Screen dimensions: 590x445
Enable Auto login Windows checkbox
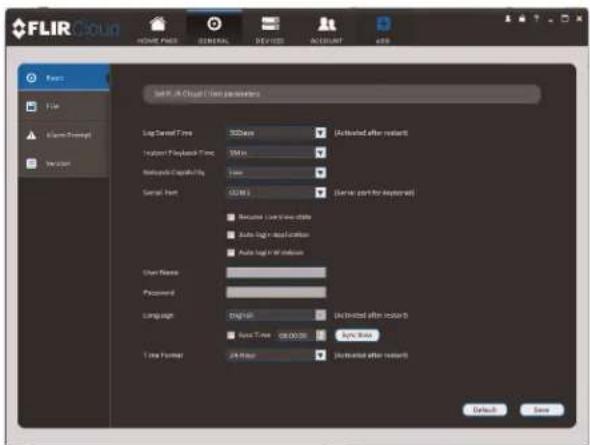[x=231, y=252]
